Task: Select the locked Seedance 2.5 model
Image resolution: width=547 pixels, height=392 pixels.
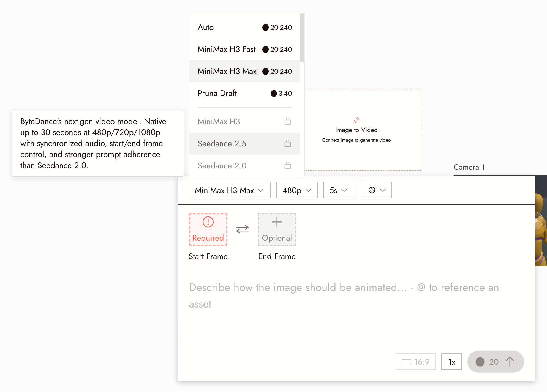Action: [x=244, y=143]
